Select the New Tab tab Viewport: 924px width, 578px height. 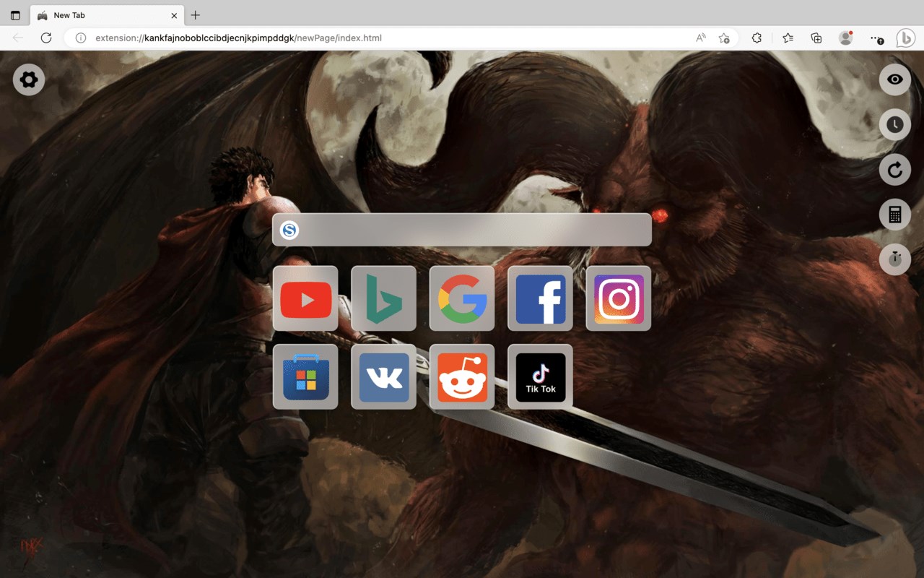107,15
